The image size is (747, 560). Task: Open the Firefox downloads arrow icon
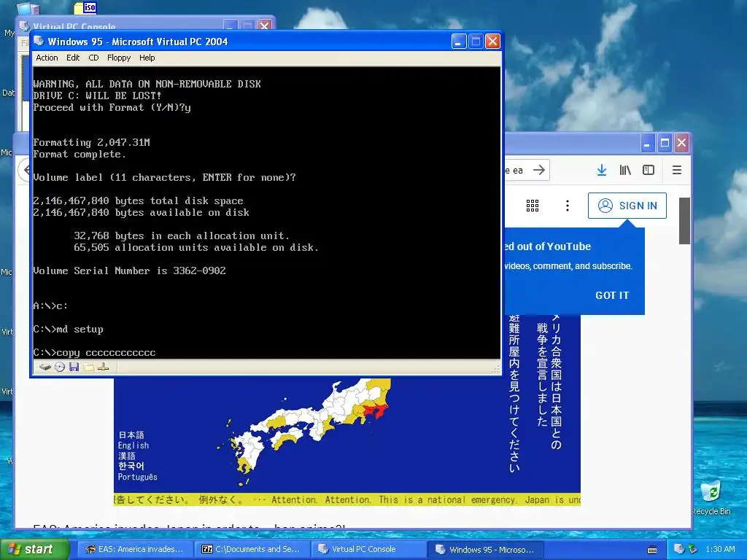pos(602,170)
